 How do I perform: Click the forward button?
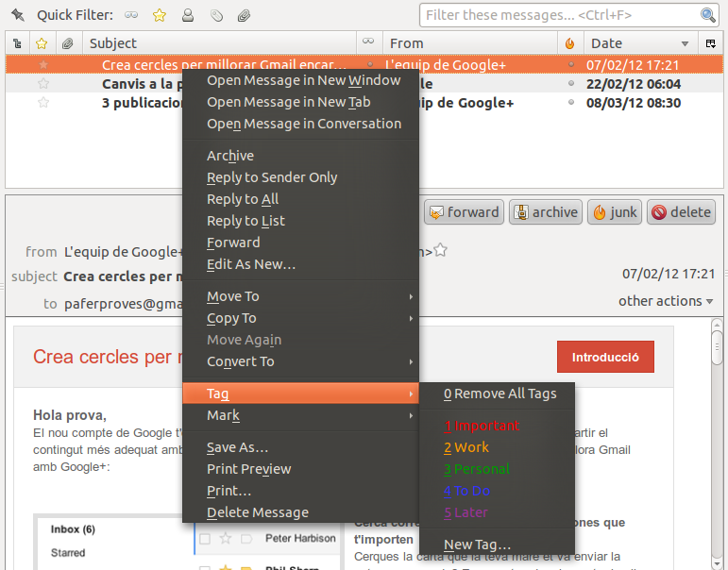pos(464,212)
